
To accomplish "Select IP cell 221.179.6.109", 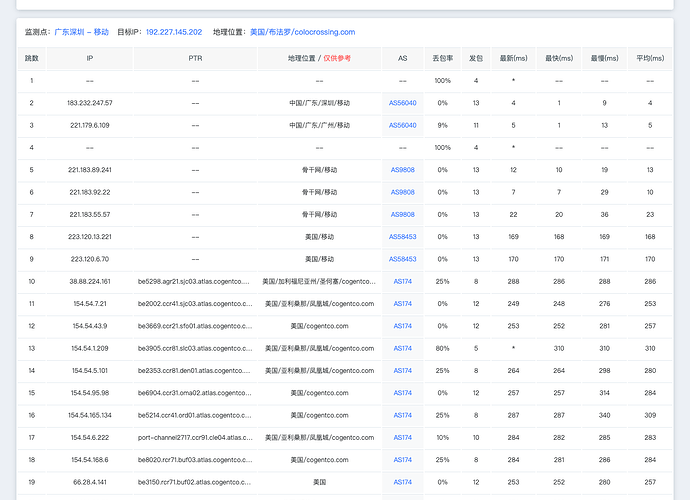I will tap(90, 125).
